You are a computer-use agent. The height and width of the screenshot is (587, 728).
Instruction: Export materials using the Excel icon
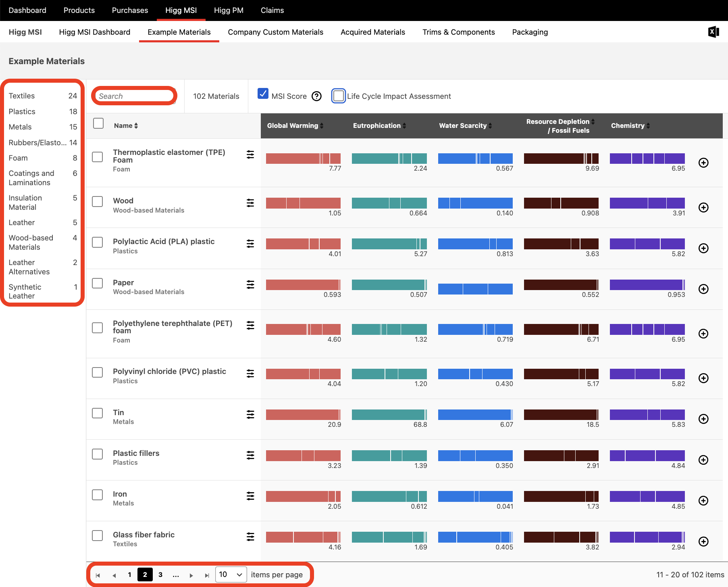pos(713,32)
